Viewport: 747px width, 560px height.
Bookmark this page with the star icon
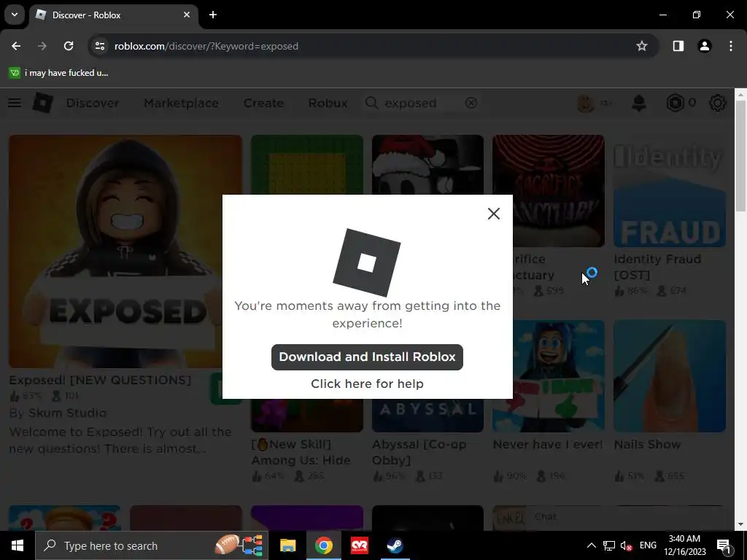642,46
